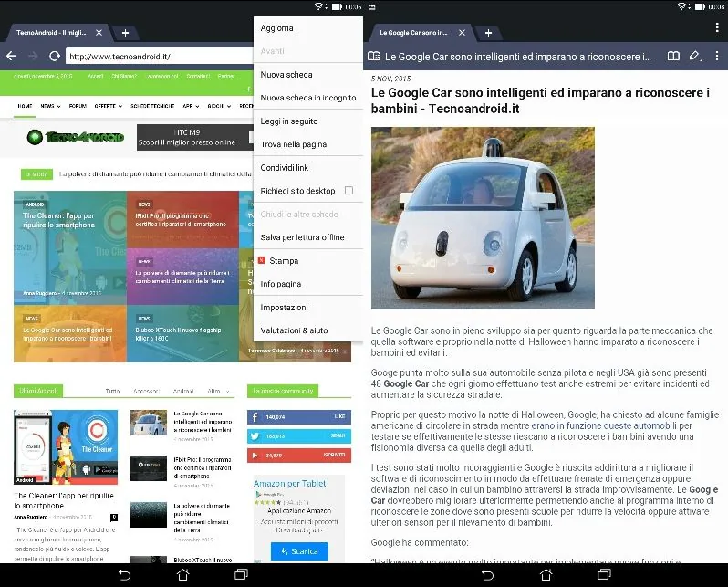The height and width of the screenshot is (587, 728).
Task: Expand GIOCHI dropdown in site navigation
Action: tap(219, 106)
